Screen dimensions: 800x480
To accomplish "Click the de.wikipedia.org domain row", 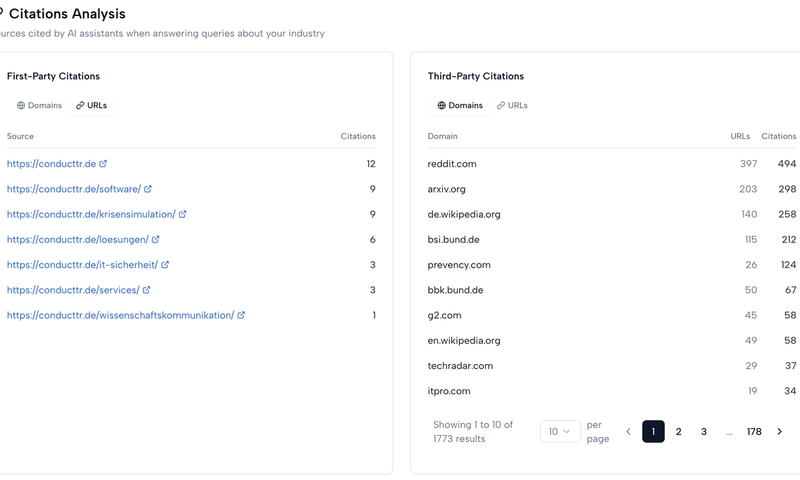I will click(612, 214).
